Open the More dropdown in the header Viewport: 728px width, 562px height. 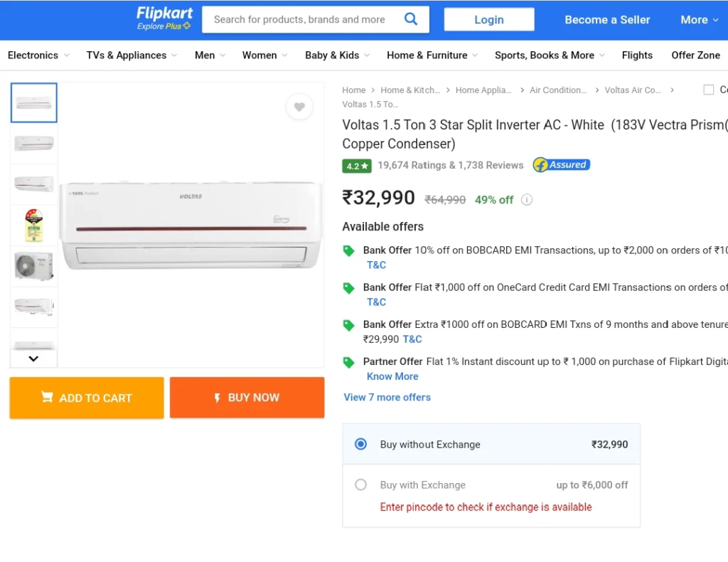click(700, 20)
